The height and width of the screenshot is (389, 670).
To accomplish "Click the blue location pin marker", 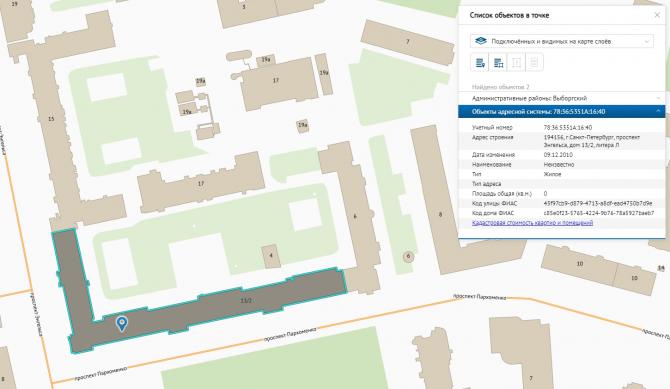I will pos(122,323).
